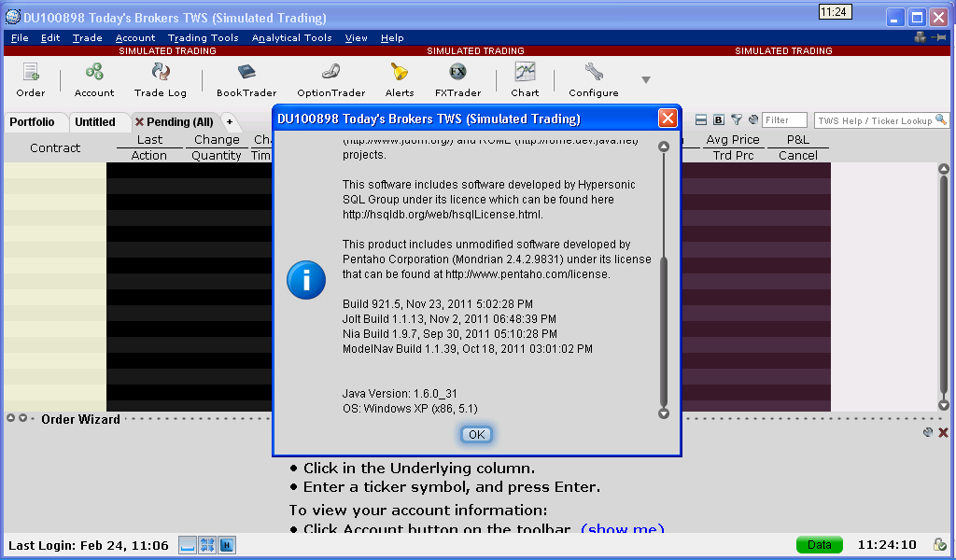Screen dimensions: 956x560
Task: Add a new page with plus tab
Action: (230, 122)
